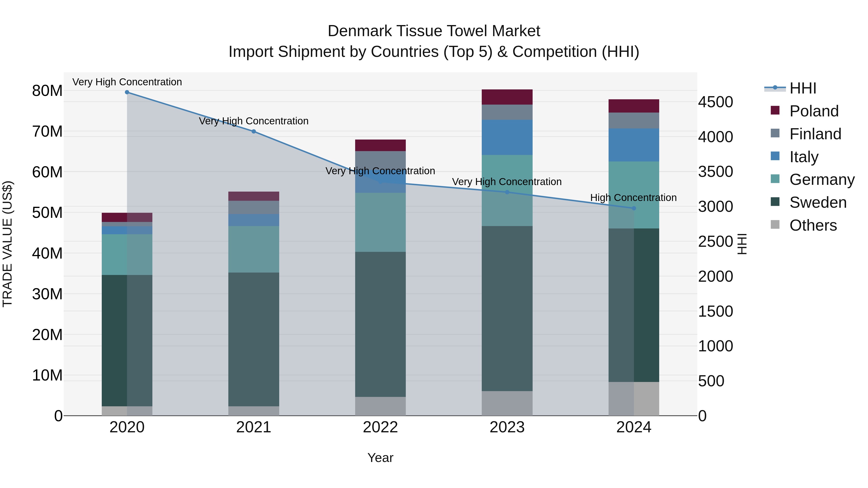The image size is (868, 488).
Task: Toggle the Finland legend entry
Action: click(x=806, y=134)
